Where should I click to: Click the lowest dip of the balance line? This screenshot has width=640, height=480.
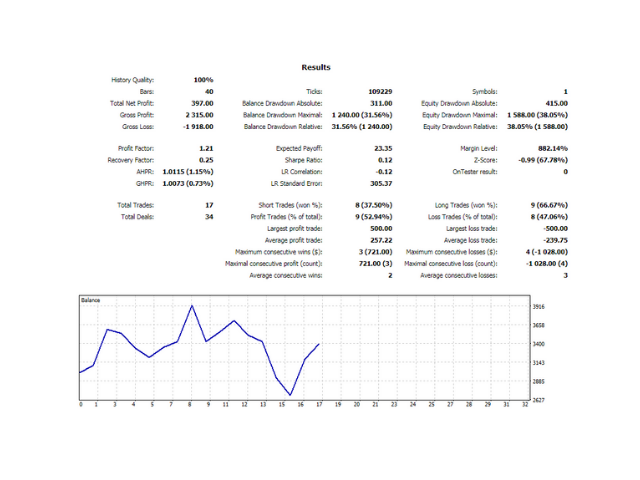(290, 395)
